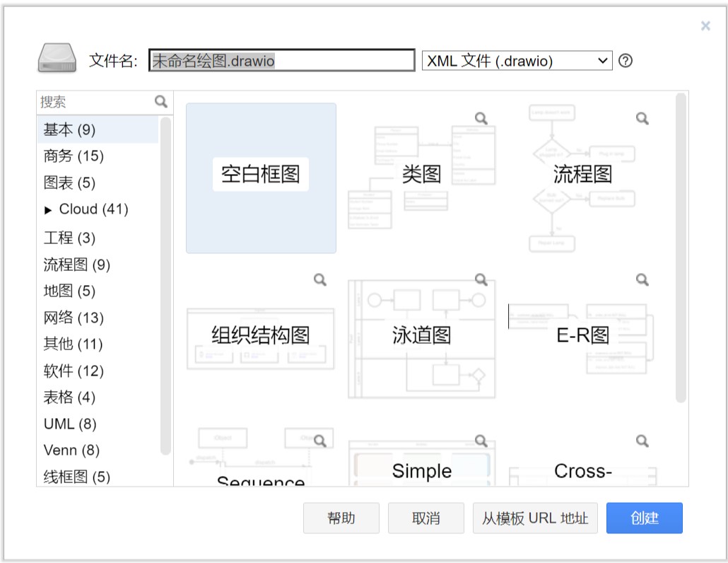Preview the 泳道图 template with its magnifier icon
The width and height of the screenshot is (728, 563).
(481, 279)
